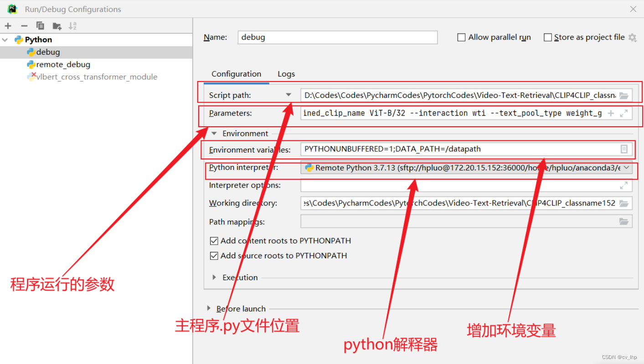Click the PyCharm icon in title bar
This screenshot has height=364, width=644.
(12, 9)
